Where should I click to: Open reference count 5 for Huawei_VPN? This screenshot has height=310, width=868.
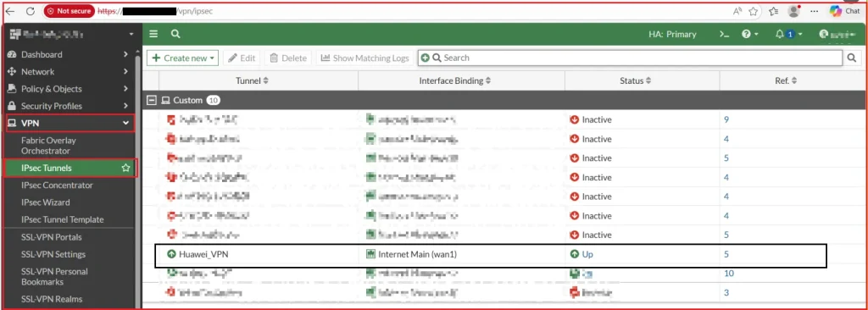click(x=726, y=255)
